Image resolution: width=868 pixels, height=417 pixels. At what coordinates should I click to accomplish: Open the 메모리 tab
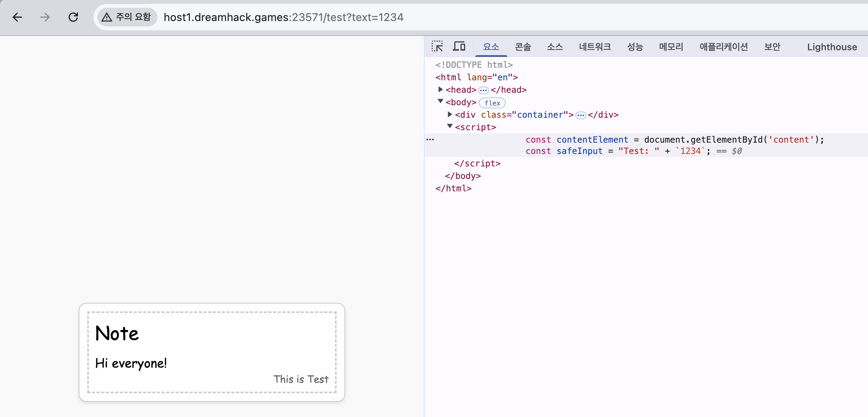pyautogui.click(x=671, y=47)
